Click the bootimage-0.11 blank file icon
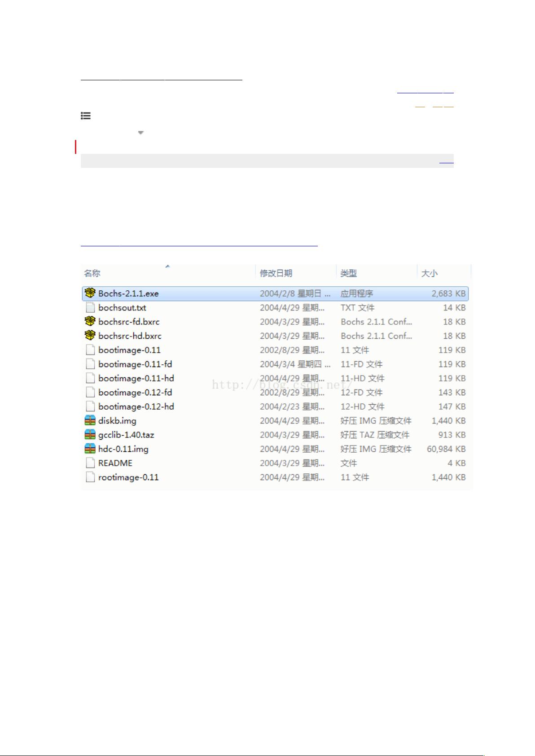The height and width of the screenshot is (756, 535). (x=90, y=350)
